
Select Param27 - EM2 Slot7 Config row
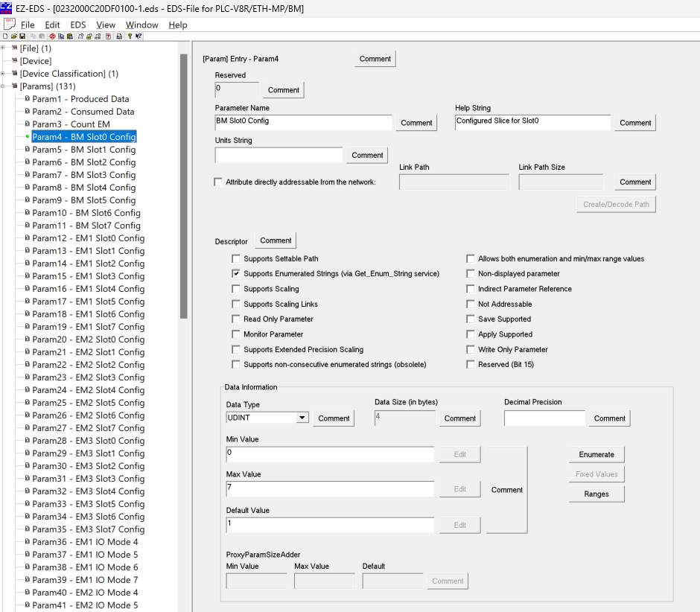(89, 428)
